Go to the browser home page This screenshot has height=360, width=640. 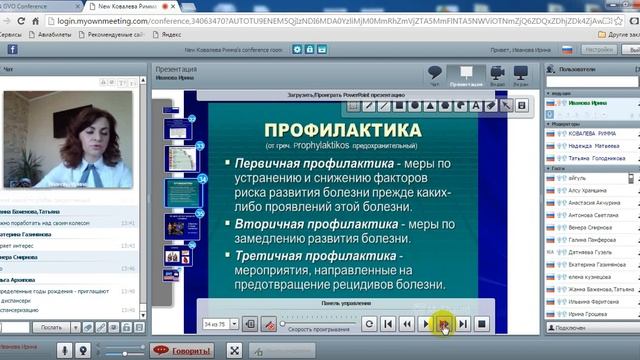tap(36, 21)
